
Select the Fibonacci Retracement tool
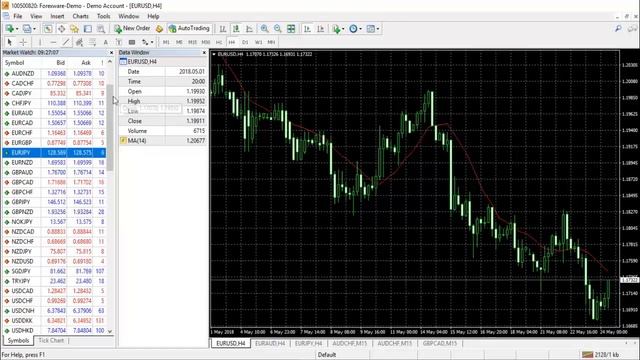coord(93,42)
